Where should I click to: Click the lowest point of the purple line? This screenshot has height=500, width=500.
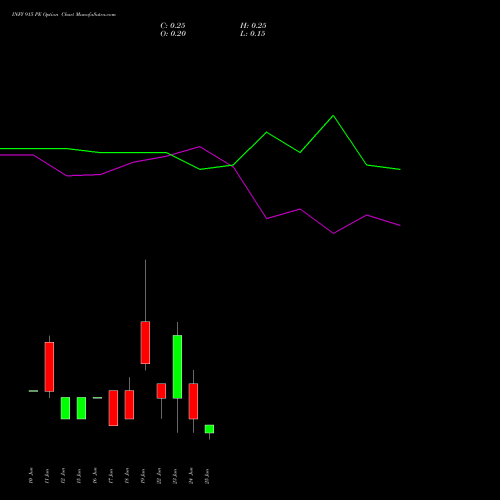pyautogui.click(x=333, y=233)
